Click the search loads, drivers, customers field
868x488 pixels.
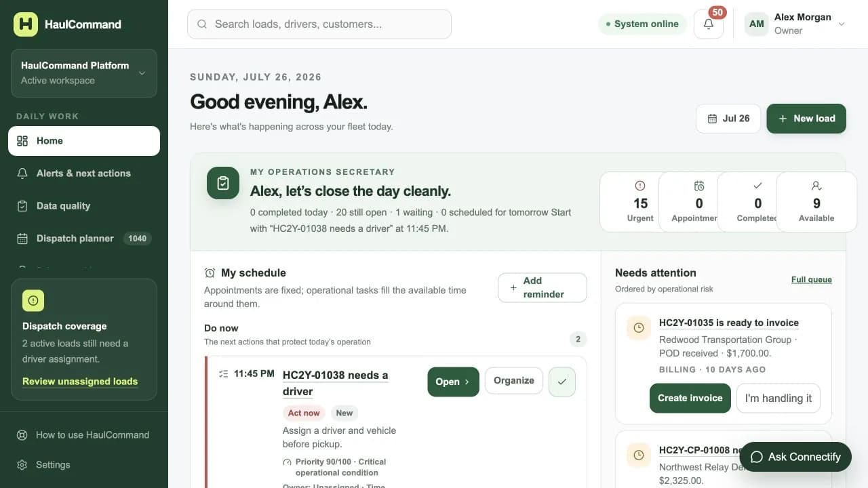[x=319, y=24]
